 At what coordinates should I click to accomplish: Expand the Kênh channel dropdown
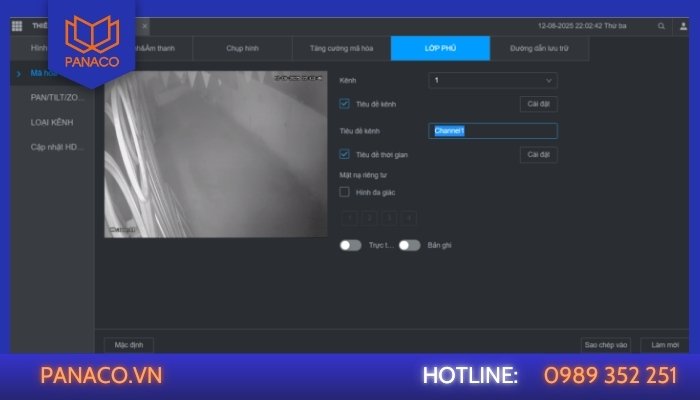pyautogui.click(x=493, y=80)
